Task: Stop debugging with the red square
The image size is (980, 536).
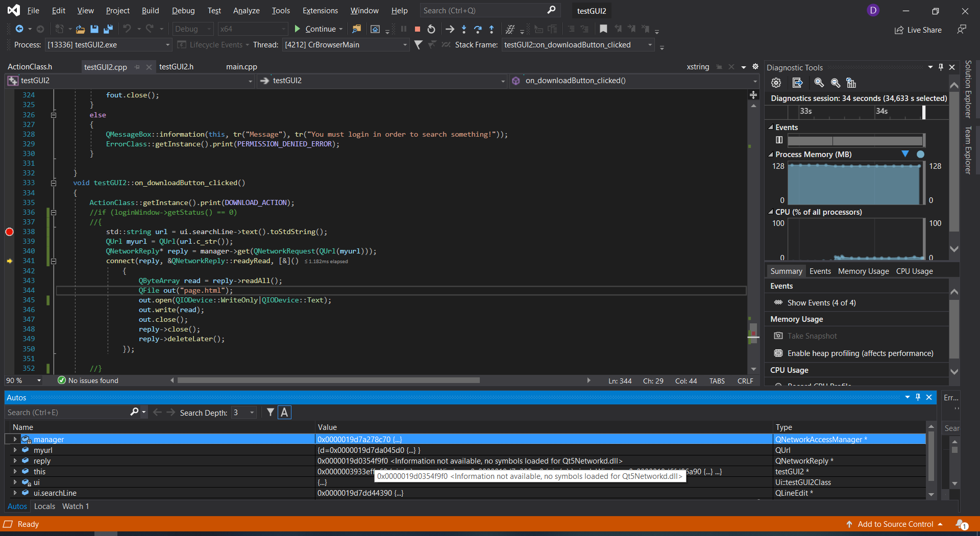Action: point(417,29)
